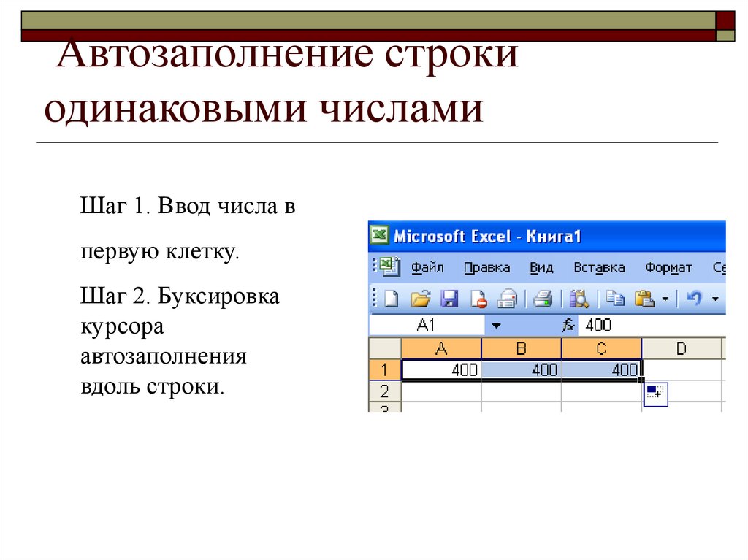Image resolution: width=748 pixels, height=560 pixels.
Task: Click the fx Insert Function button
Action: (x=568, y=326)
